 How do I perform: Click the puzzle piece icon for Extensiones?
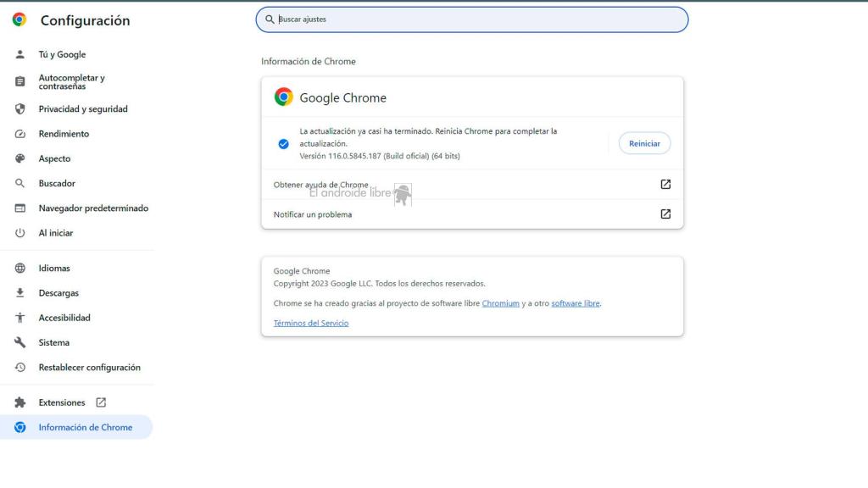20,402
